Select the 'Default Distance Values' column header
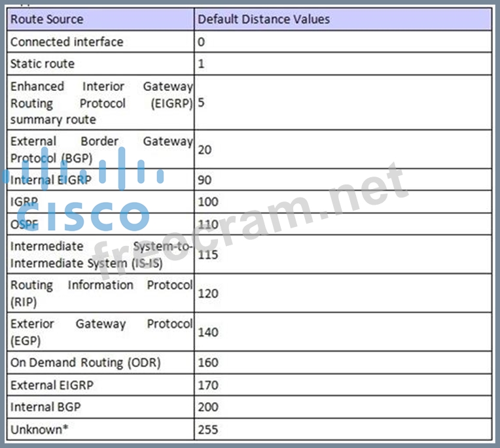 pyautogui.click(x=264, y=19)
